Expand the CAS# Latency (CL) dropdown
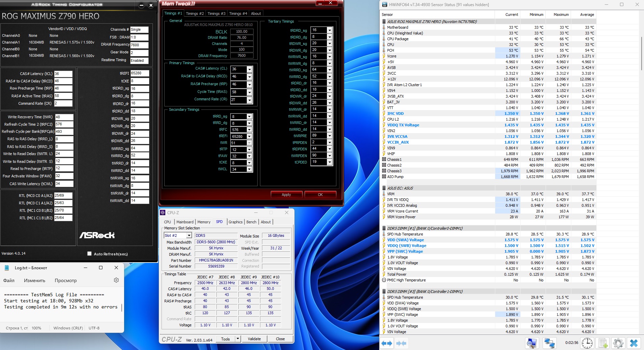Screen dimensions: 644x350 [x=249, y=69]
